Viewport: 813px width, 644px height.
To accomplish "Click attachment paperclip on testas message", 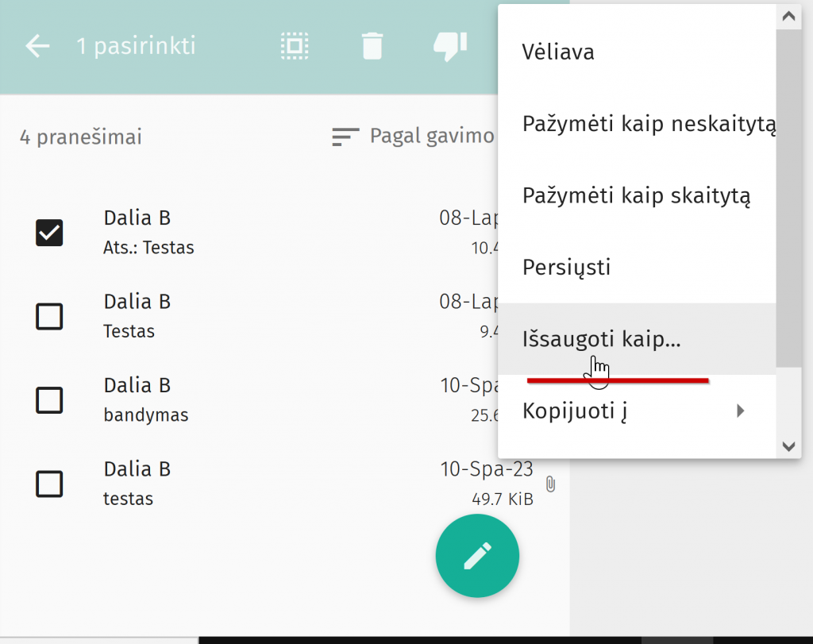I will coord(550,484).
